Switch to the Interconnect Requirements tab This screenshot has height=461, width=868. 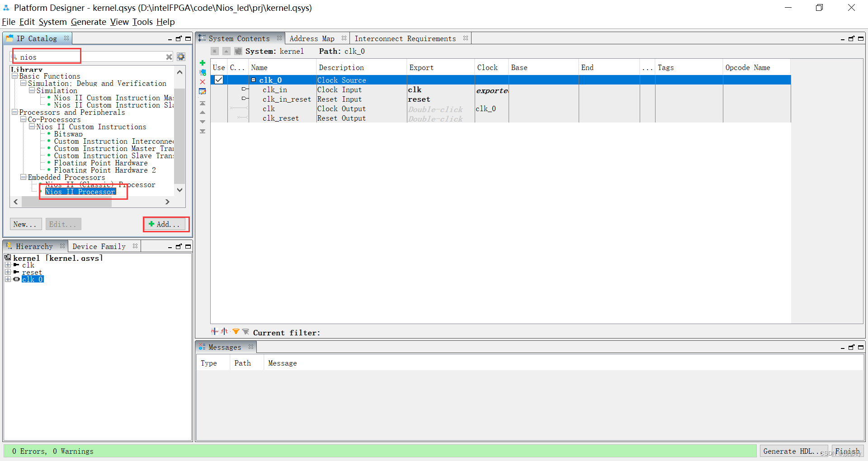[405, 38]
